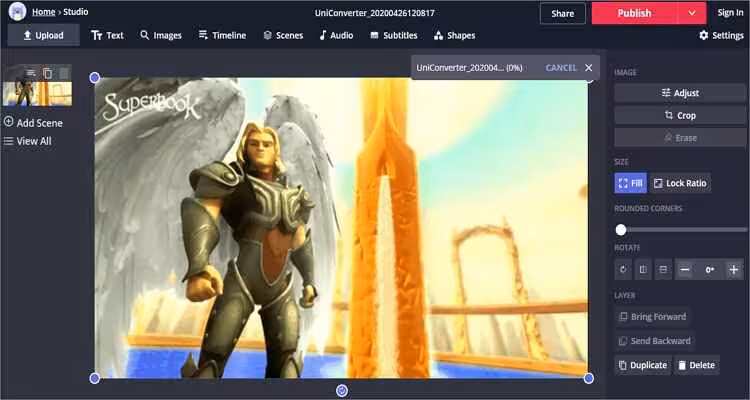Open the Text tool
Image resolution: width=750 pixels, height=400 pixels.
(108, 35)
